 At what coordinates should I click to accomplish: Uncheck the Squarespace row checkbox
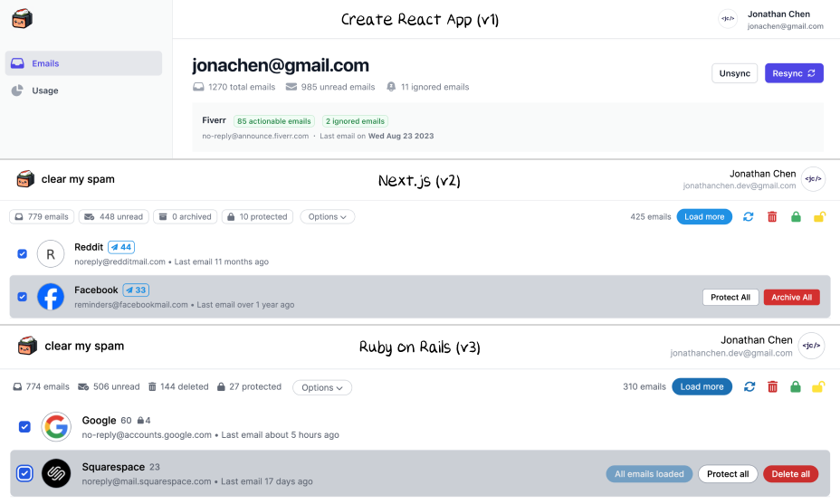pos(24,473)
